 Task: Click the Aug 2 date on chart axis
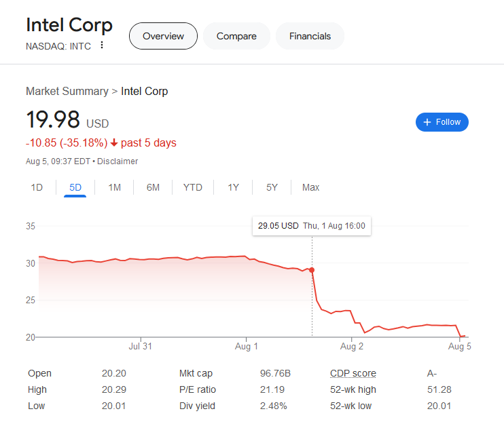[352, 347]
